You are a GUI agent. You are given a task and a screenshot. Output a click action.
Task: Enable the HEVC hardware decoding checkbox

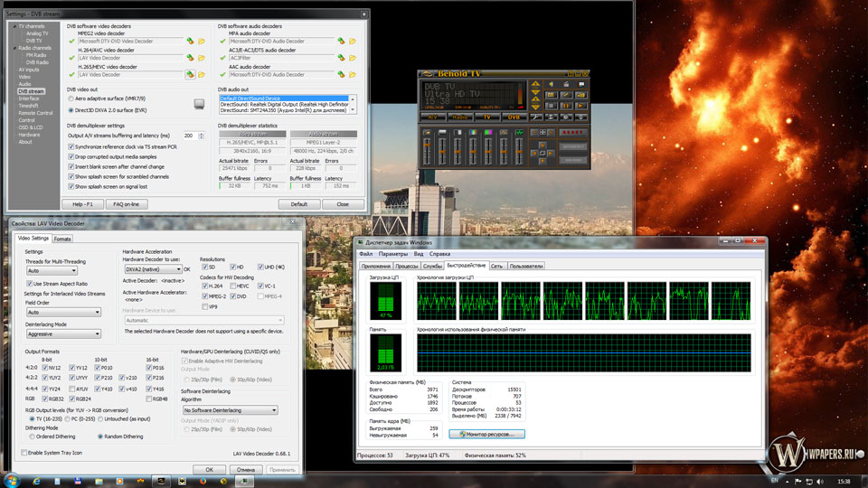coord(232,286)
